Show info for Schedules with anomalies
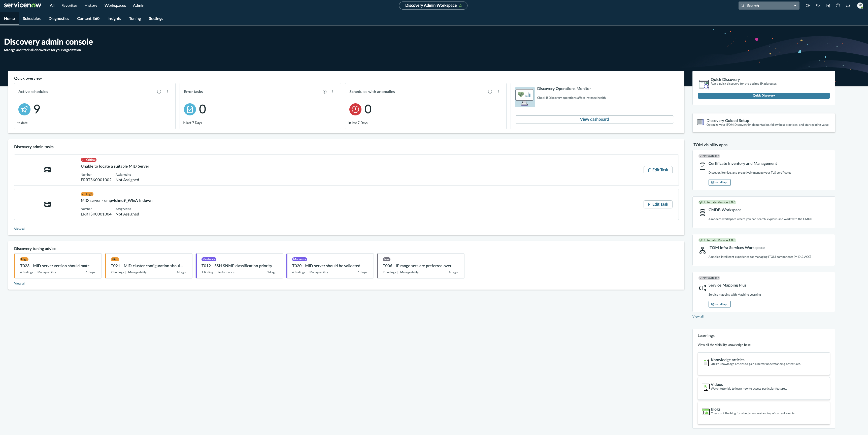This screenshot has width=868, height=435. tap(490, 92)
